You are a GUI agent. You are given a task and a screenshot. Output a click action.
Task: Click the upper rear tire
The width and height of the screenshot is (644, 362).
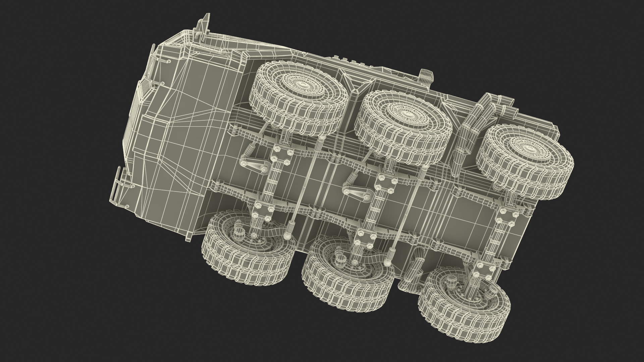tap(525, 160)
